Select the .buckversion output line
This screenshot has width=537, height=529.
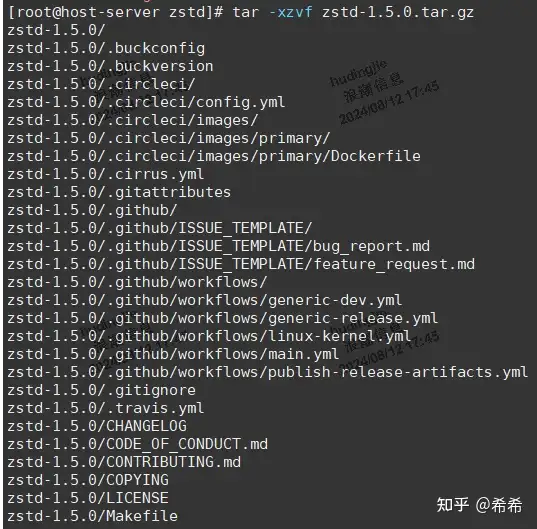(110, 66)
